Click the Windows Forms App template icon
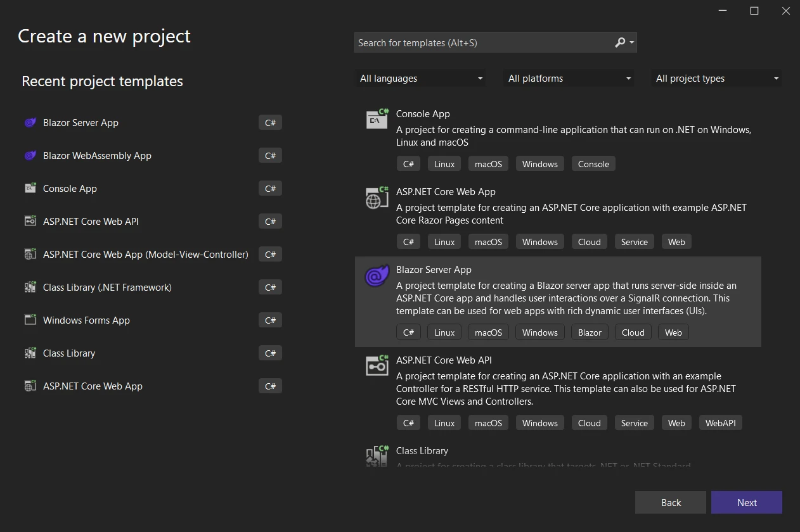The image size is (800, 532). [x=30, y=320]
